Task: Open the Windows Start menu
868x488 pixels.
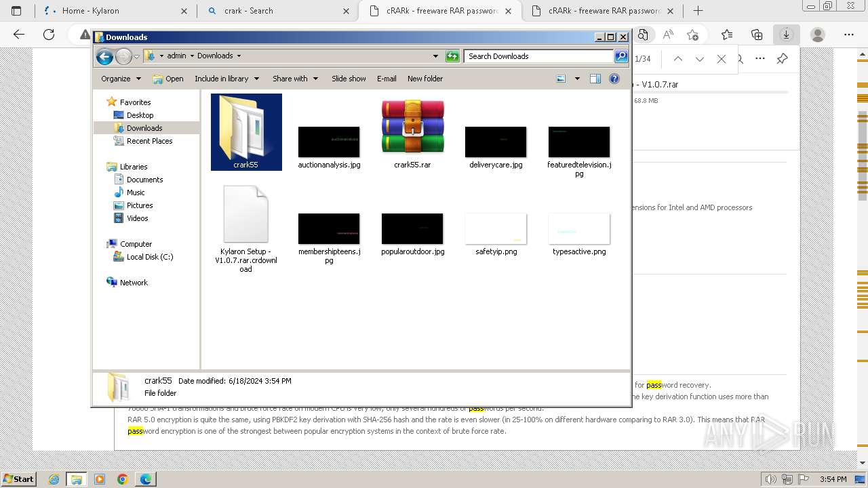Action: (19, 479)
